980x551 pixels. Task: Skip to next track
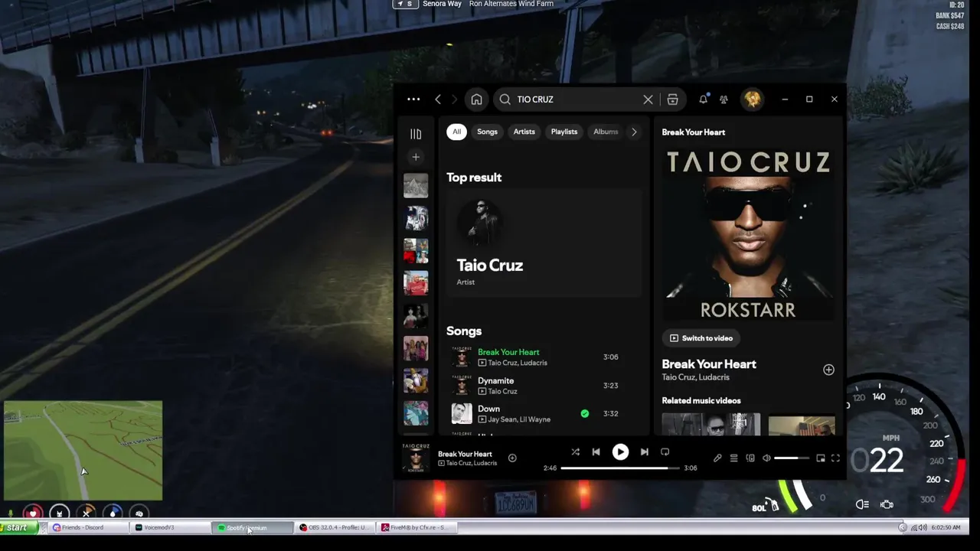pyautogui.click(x=644, y=452)
